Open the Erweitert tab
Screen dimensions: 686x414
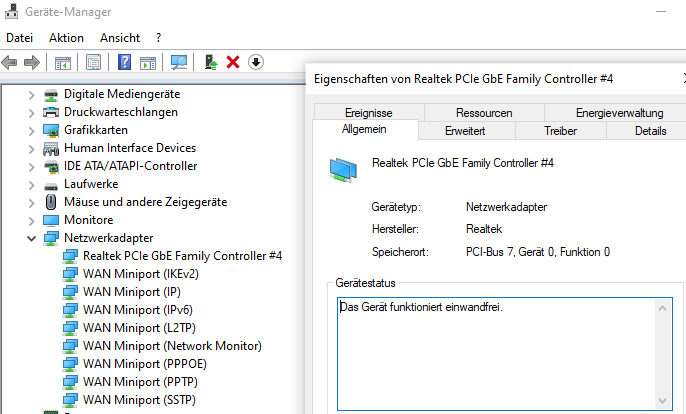[465, 131]
